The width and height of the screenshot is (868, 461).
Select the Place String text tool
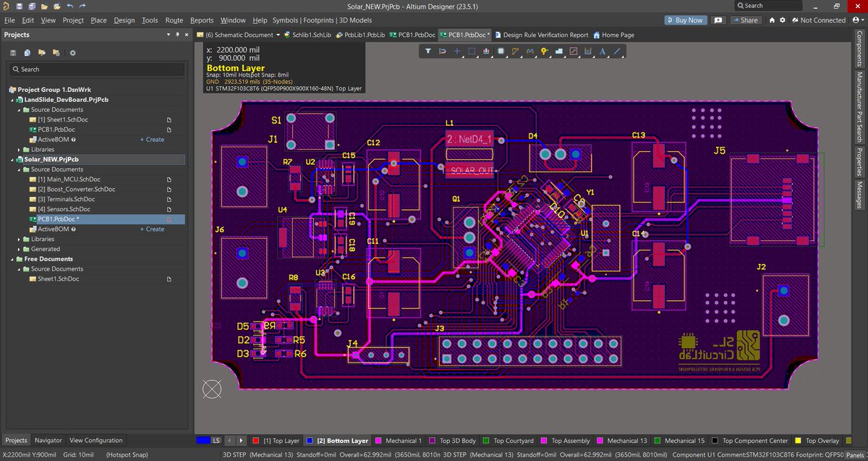click(x=602, y=51)
